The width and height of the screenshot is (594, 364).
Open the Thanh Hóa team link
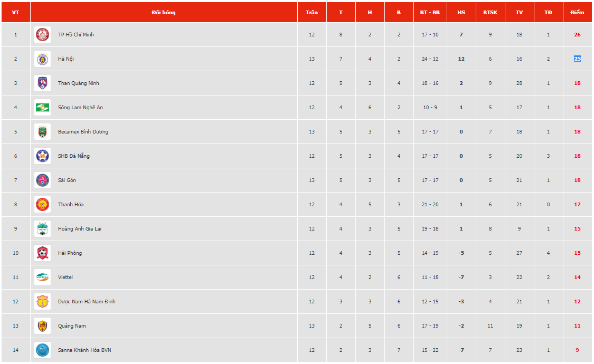71,205
